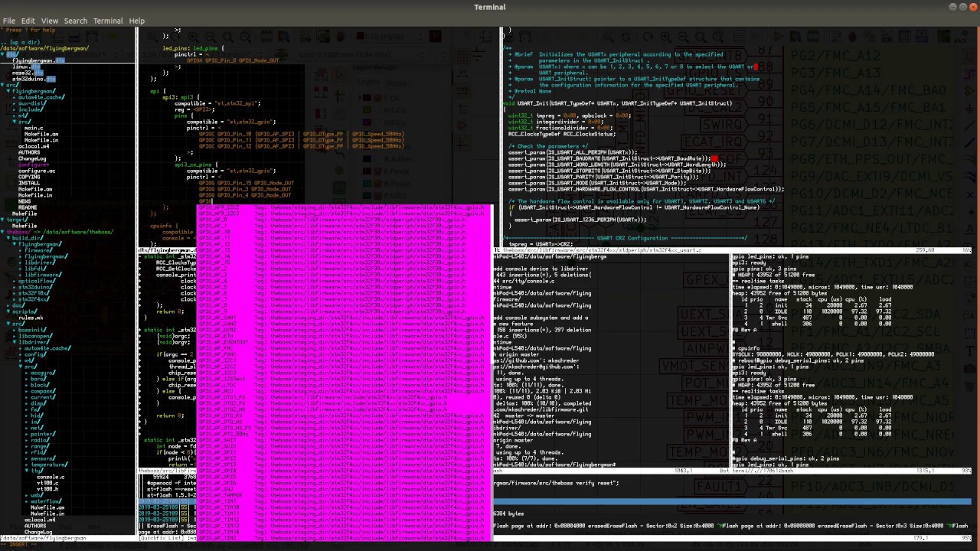Image resolution: width=980 pixels, height=551 pixels.
Task: Open the INSTALL file
Action: [x=29, y=183]
